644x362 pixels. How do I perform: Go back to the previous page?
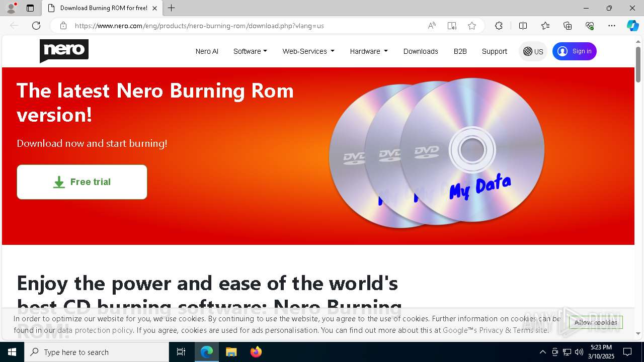(14, 26)
